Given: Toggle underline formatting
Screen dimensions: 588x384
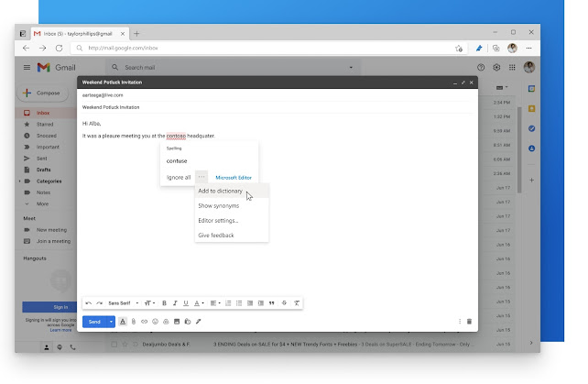Looking at the screenshot, I should tap(186, 303).
